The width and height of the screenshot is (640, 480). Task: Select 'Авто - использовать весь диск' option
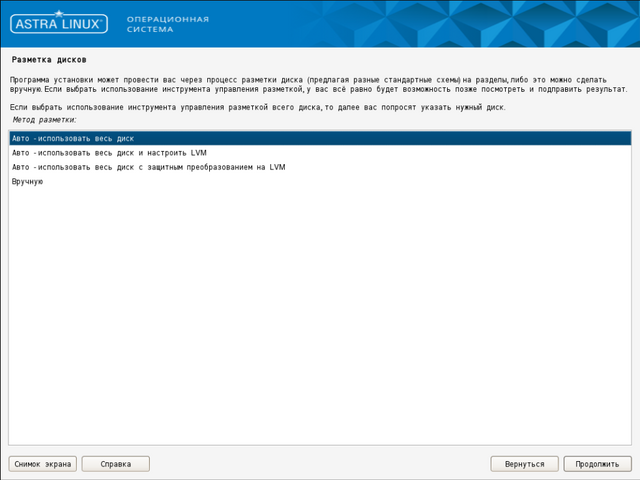click(73, 138)
